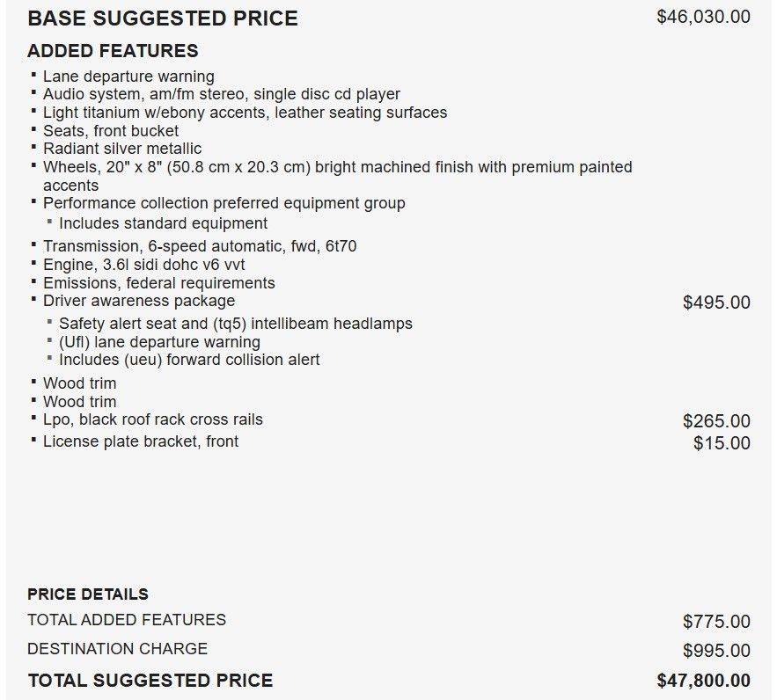Select the 6-speed automatic Transmission line
Viewport: 777px width, 700px height.
point(200,246)
